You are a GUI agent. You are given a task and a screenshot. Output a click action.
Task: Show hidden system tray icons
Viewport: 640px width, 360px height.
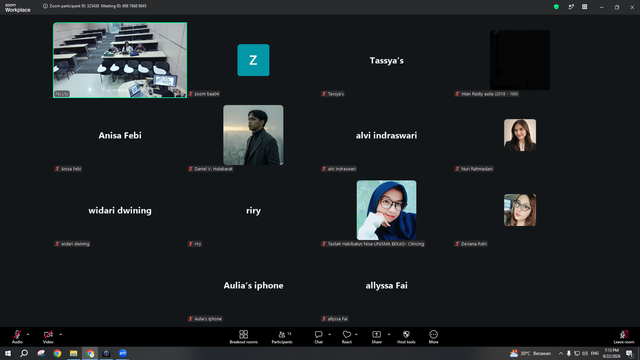561,353
